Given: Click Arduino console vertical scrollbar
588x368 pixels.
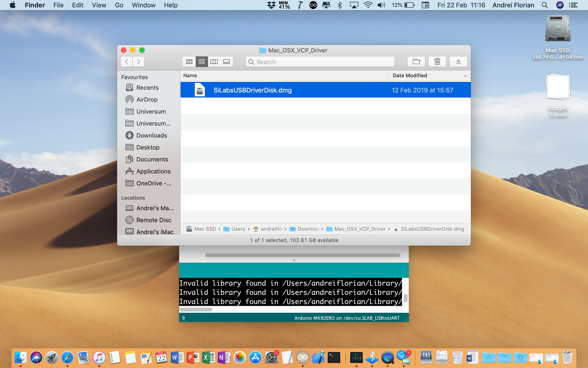Looking at the screenshot, I should (405, 298).
